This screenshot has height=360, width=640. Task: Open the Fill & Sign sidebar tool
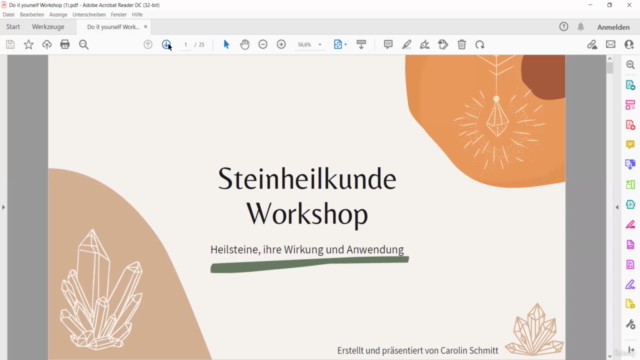coord(631,284)
